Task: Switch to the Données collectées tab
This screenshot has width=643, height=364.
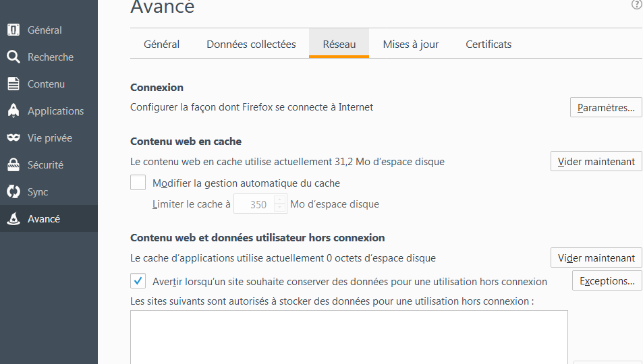Action: click(x=251, y=44)
